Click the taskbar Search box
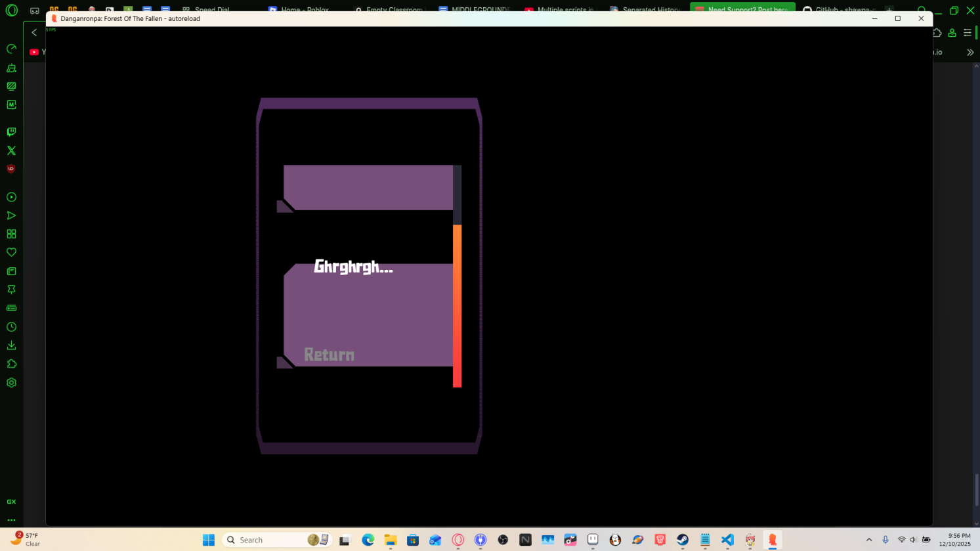The image size is (980, 551). (x=276, y=540)
